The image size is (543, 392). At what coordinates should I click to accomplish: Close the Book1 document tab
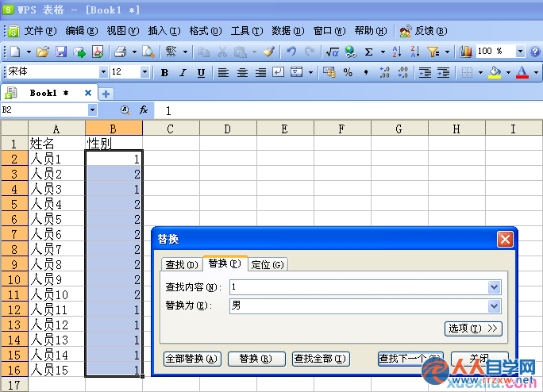pos(88,93)
